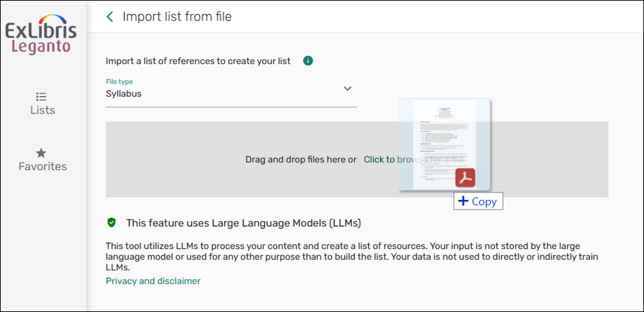Click the 'Drag and drop files here or' text in the drop zone
The width and height of the screenshot is (644, 312).
[301, 159]
